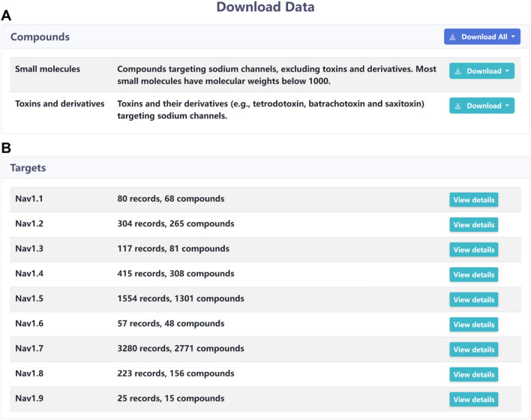Image resolution: width=531 pixels, height=420 pixels.
Task: Click the download icon in Download All
Action: [x=452, y=37]
